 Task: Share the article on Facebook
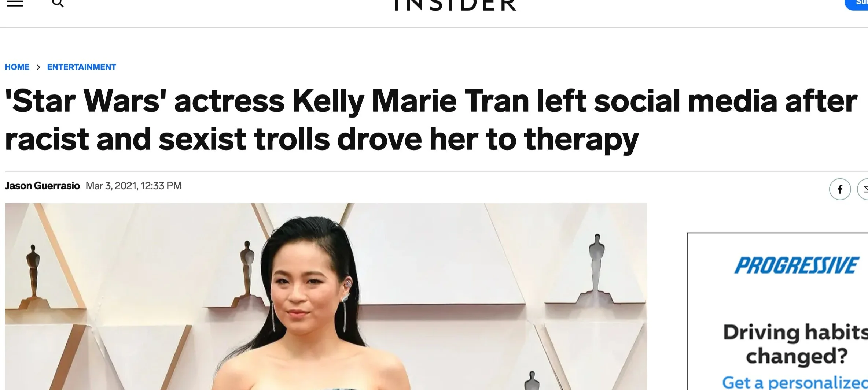coord(840,189)
